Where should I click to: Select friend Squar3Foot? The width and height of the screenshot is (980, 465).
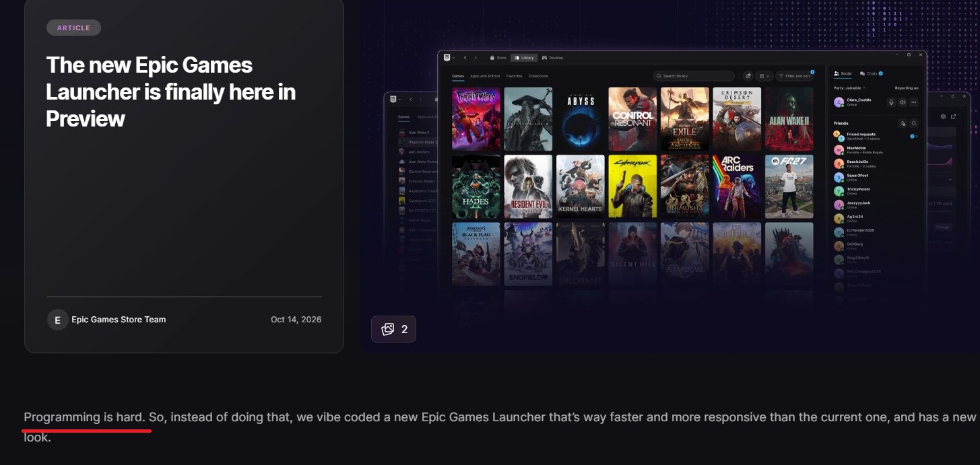(876, 178)
